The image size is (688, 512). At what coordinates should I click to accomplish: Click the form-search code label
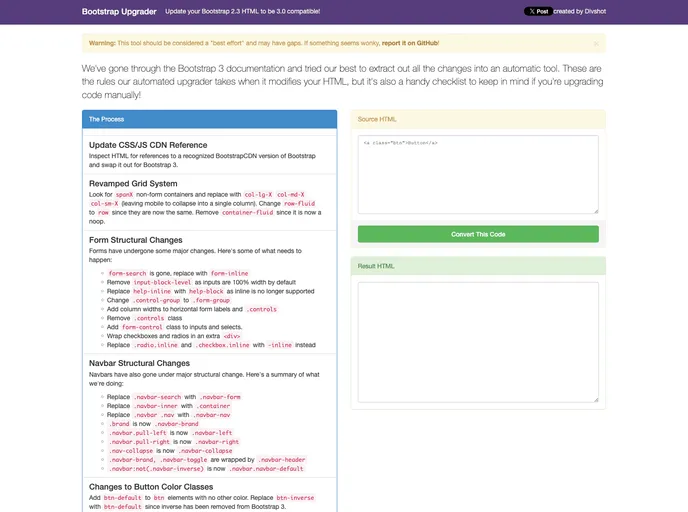tap(127, 273)
